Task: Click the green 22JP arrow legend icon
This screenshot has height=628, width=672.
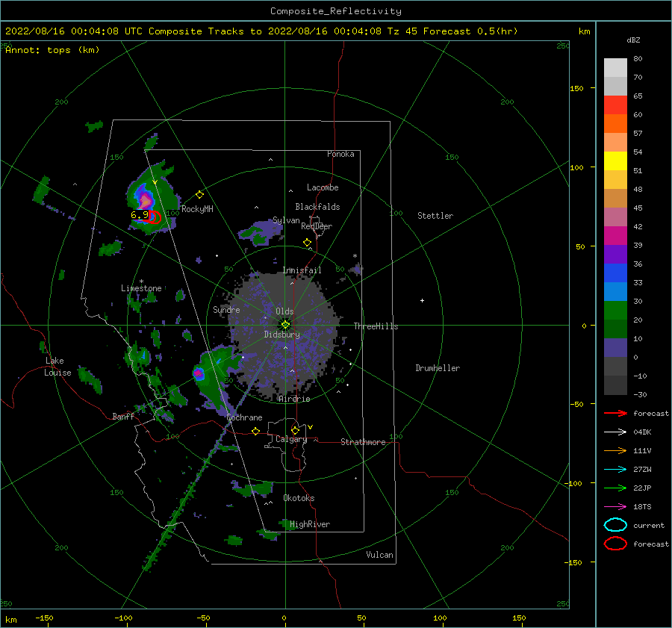Action: coord(615,488)
